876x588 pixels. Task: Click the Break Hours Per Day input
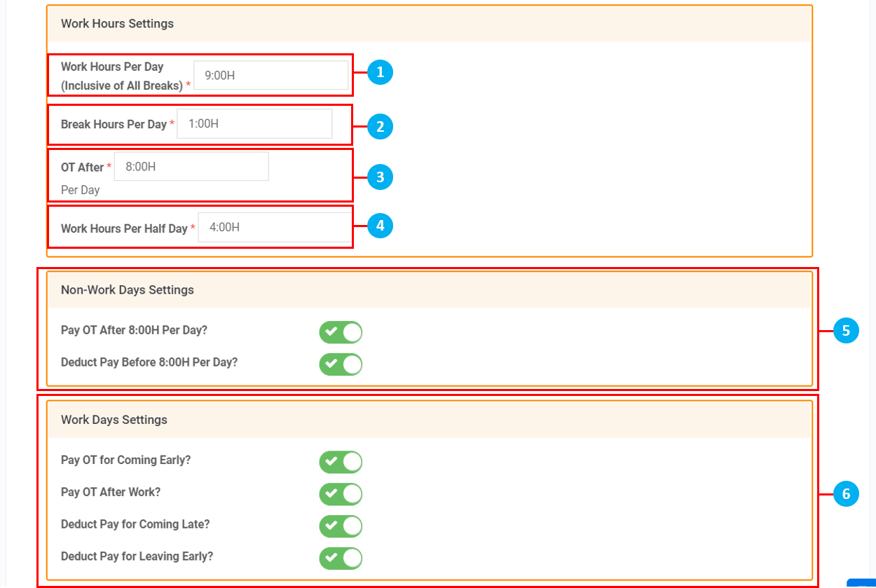254,124
